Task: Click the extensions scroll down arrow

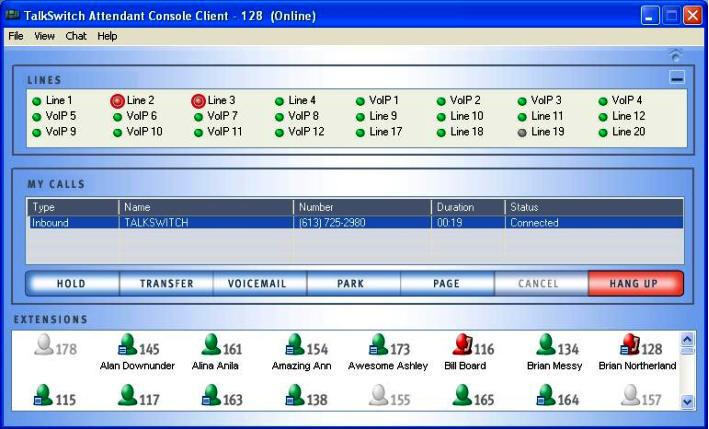Action: tap(687, 401)
